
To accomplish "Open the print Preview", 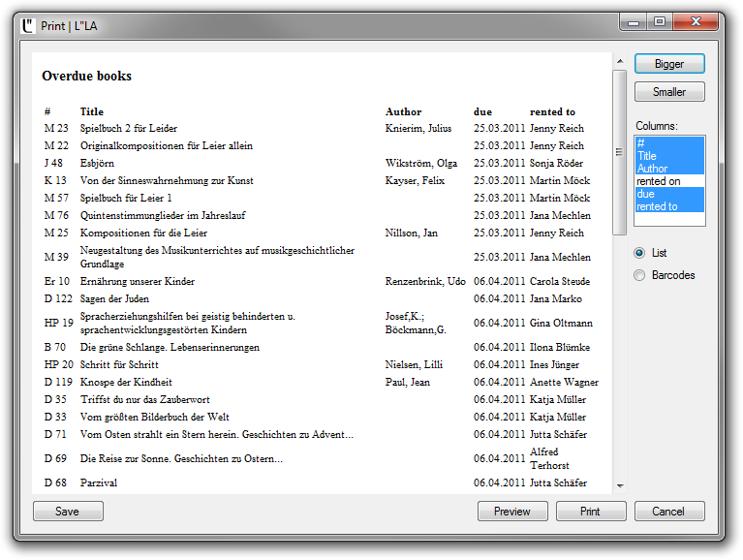I will 512,512.
